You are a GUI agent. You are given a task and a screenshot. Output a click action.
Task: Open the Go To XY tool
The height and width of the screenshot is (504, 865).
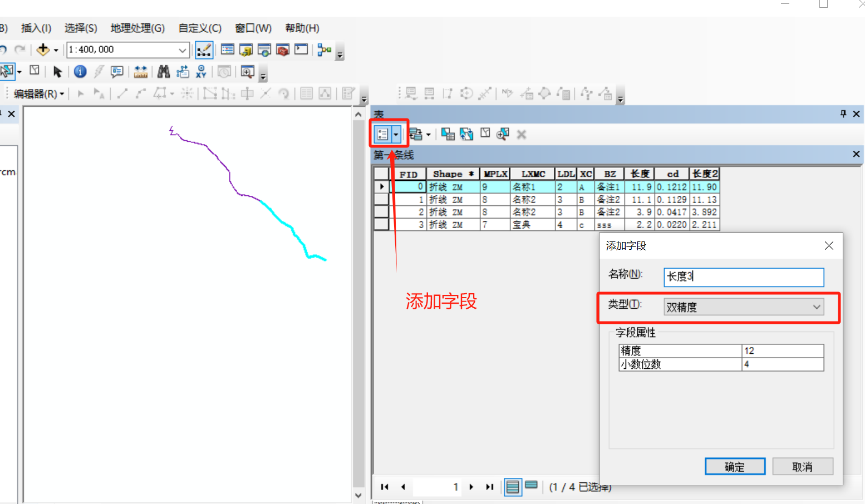(x=201, y=71)
